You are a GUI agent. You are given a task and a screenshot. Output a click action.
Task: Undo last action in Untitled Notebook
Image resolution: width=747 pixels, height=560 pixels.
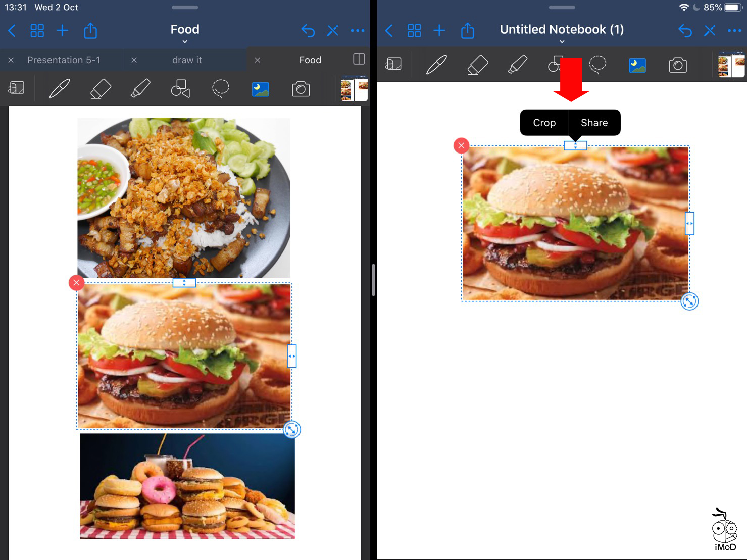(x=685, y=31)
